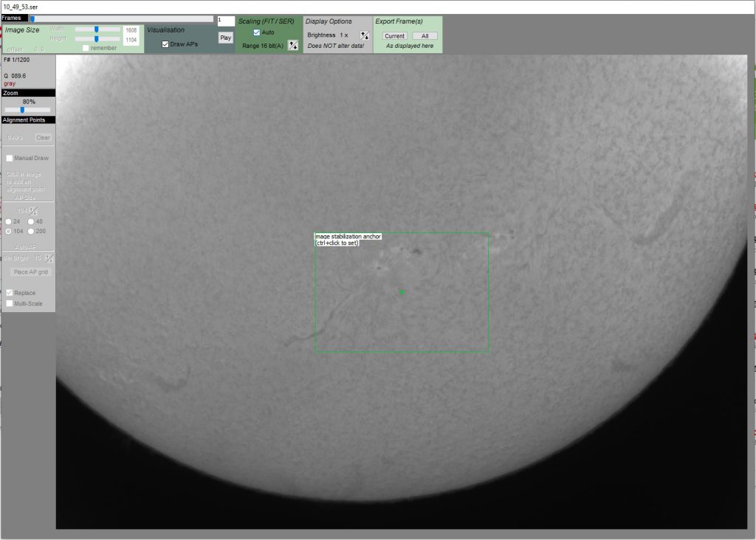Toggle the Draw APs checkbox
The image size is (756, 540).
[165, 44]
